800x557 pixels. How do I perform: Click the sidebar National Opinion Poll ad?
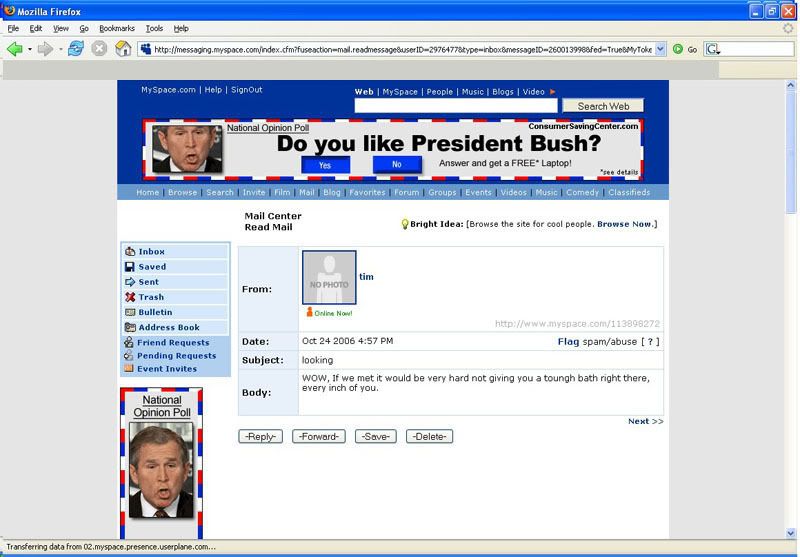(162, 463)
